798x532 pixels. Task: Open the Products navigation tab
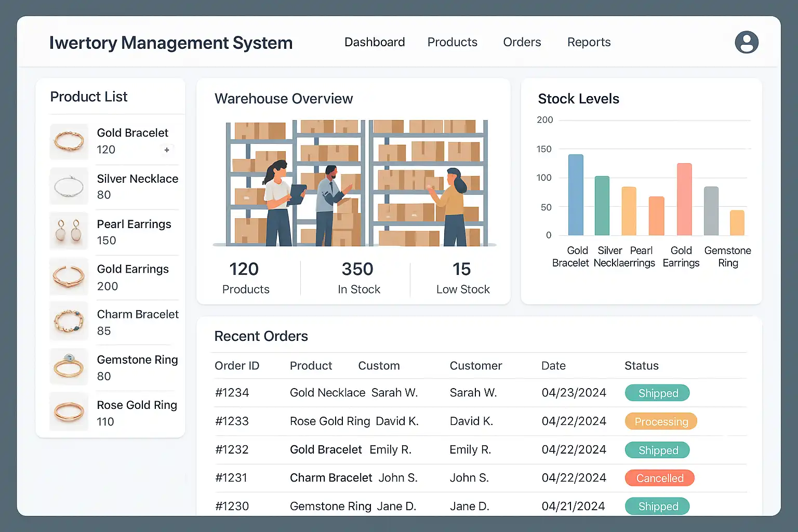[x=452, y=42]
